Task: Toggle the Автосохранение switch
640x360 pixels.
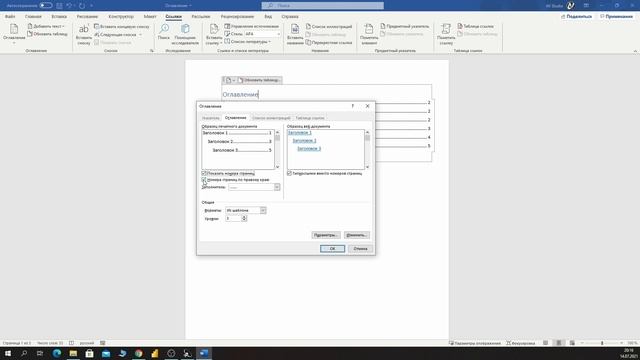Action: (46, 6)
